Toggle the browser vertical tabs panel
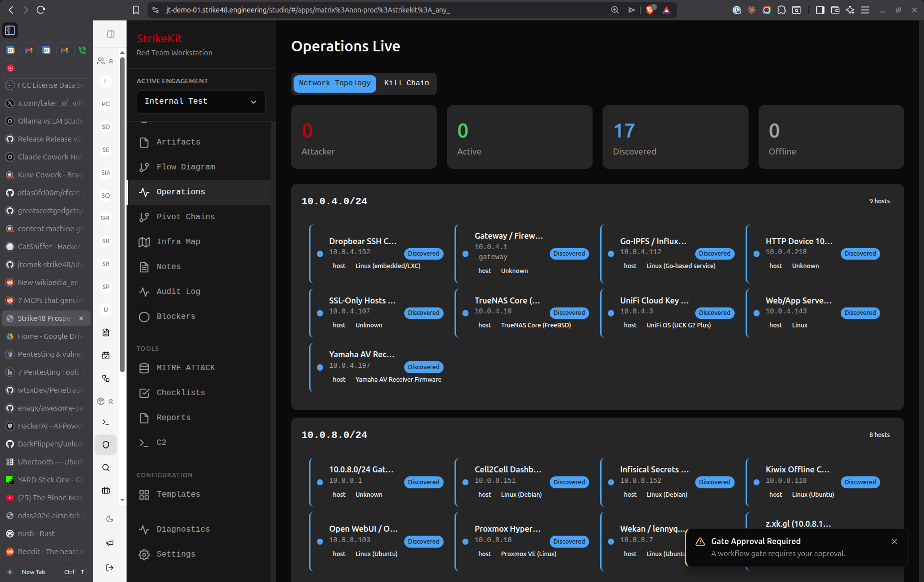Viewport: 924px width, 582px height. tap(10, 30)
